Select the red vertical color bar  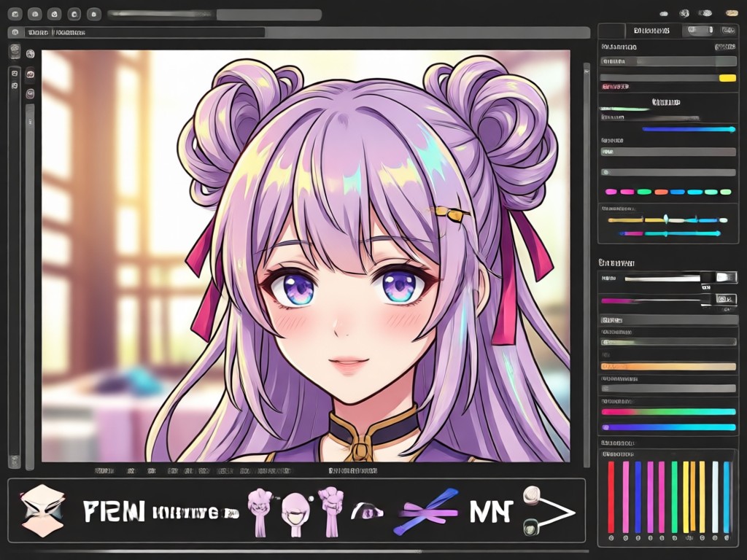click(x=611, y=497)
